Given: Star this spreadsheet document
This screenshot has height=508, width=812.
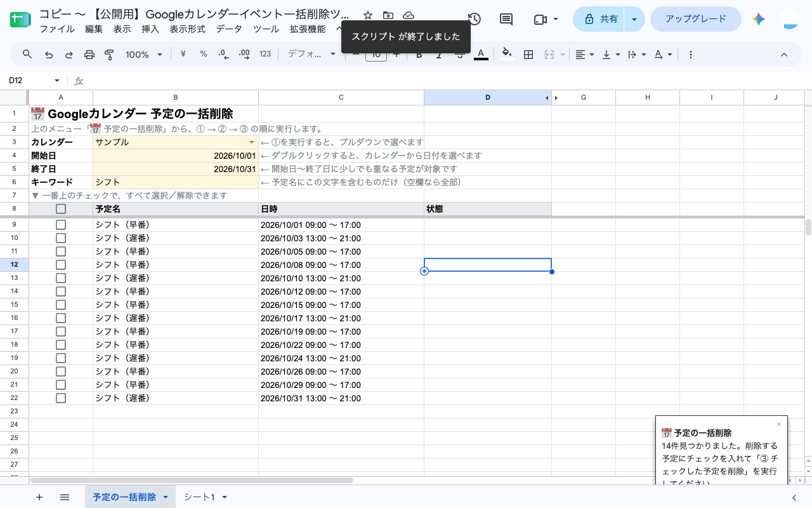Looking at the screenshot, I should (x=368, y=15).
